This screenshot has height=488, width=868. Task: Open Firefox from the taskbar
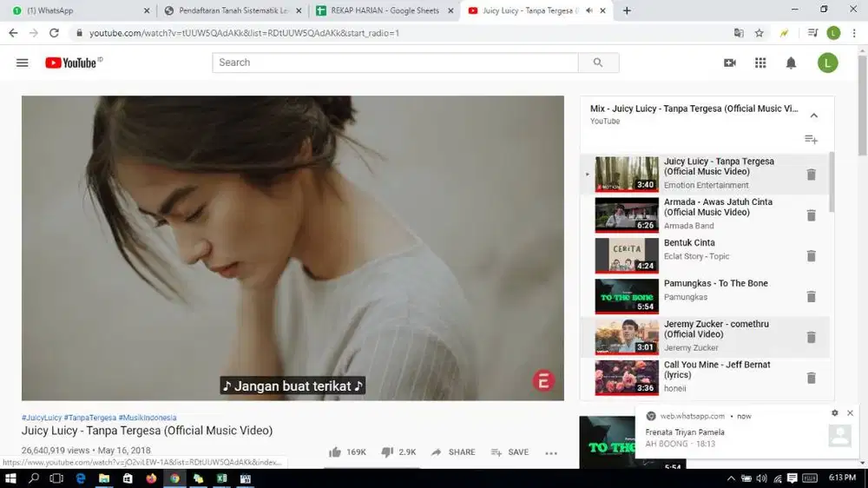tap(151, 478)
